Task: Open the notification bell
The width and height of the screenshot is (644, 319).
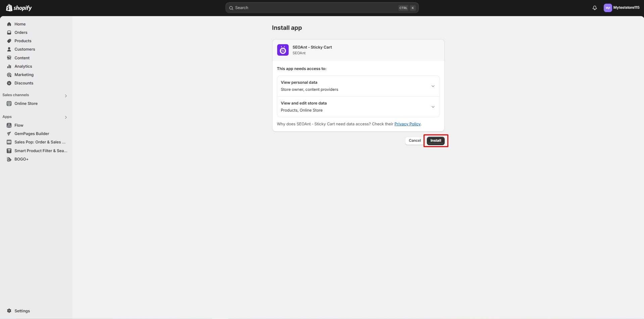Action: [x=594, y=7]
